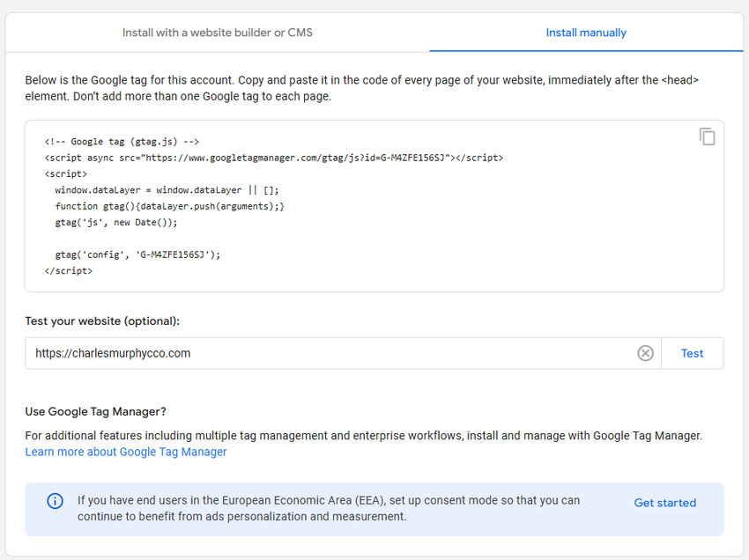Click the Google tag (gtag.js) comment line
Image resolution: width=749 pixels, height=560 pixels.
click(122, 141)
